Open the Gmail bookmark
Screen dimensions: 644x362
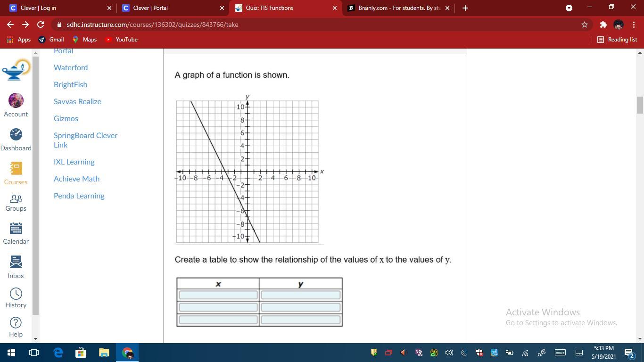click(x=51, y=40)
